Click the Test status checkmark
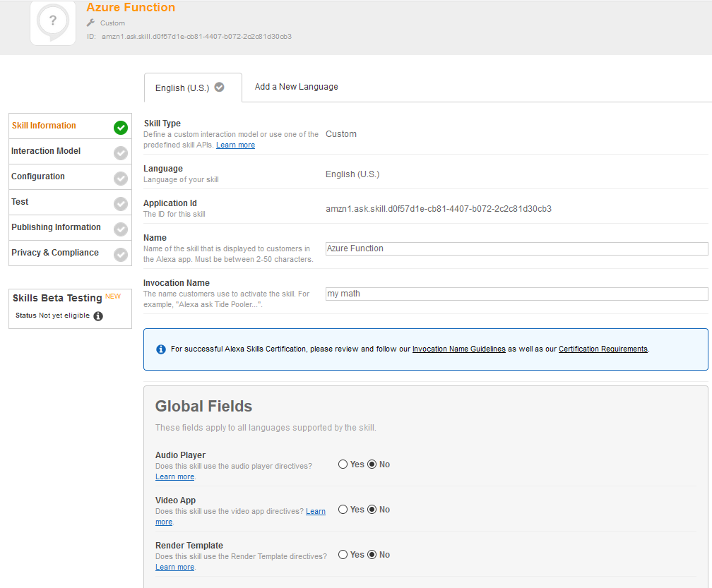Screen dimensions: 712x588 (x=121, y=204)
